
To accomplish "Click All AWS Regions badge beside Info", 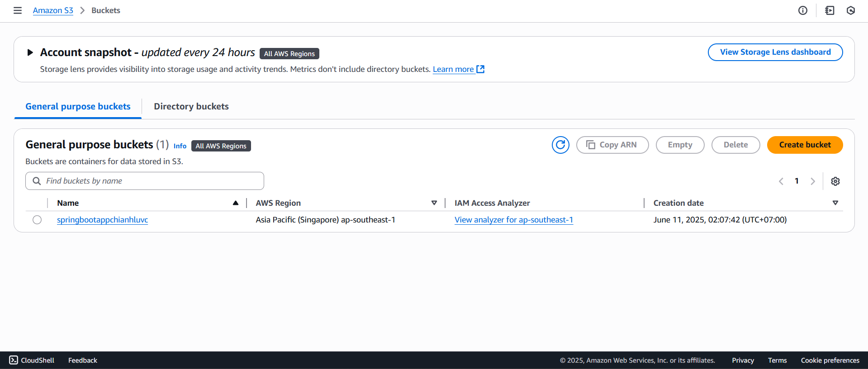I will pyautogui.click(x=221, y=146).
